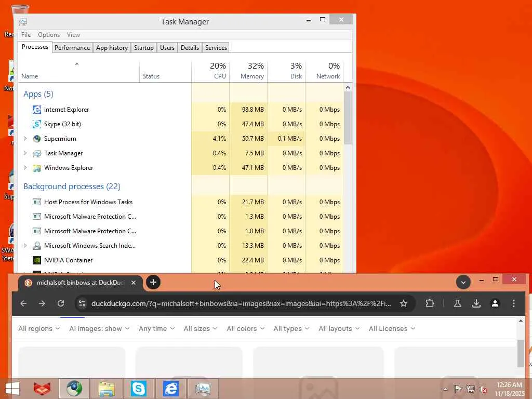Reload the DuckDuckGo page
The width and height of the screenshot is (532, 399).
(x=61, y=303)
